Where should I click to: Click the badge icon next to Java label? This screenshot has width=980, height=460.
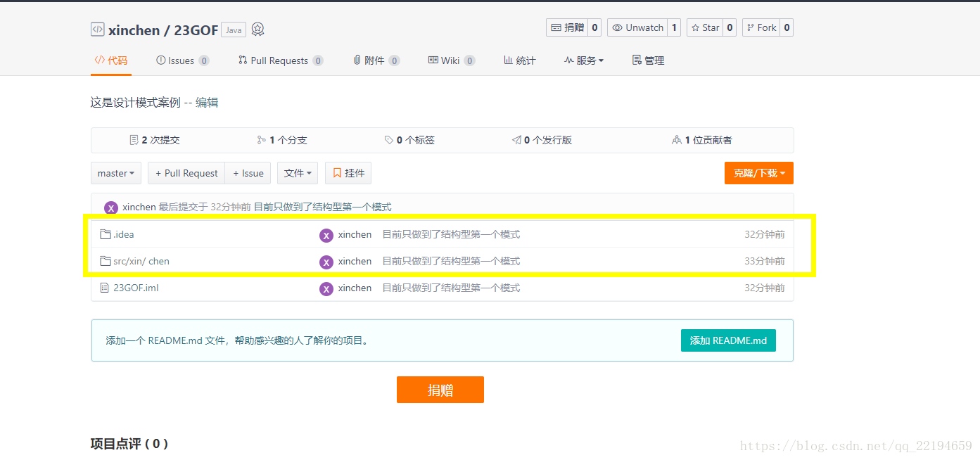pyautogui.click(x=257, y=30)
